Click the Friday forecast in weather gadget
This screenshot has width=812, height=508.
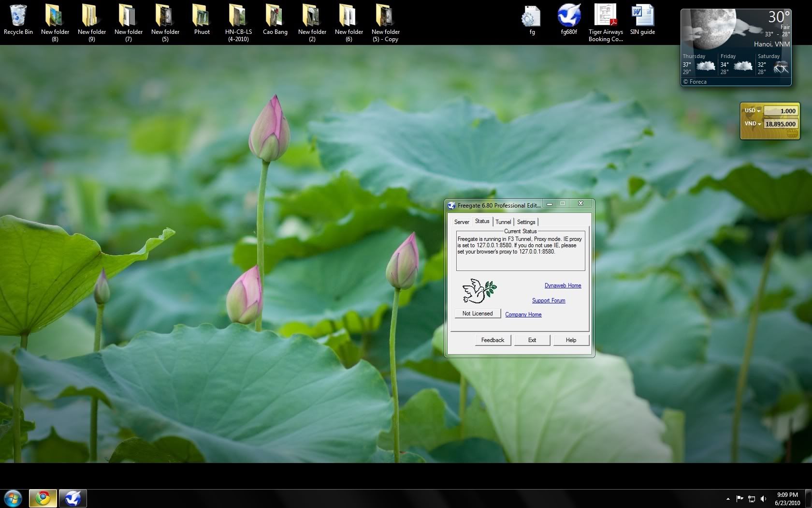[737, 64]
